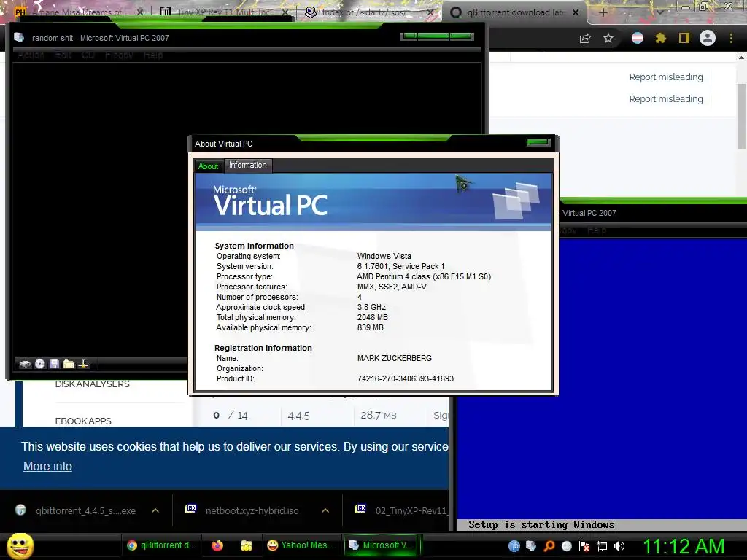The height and width of the screenshot is (560, 747).
Task: Switch to the Tiny XP Rev 11 Chrome tab
Action: tap(224, 12)
